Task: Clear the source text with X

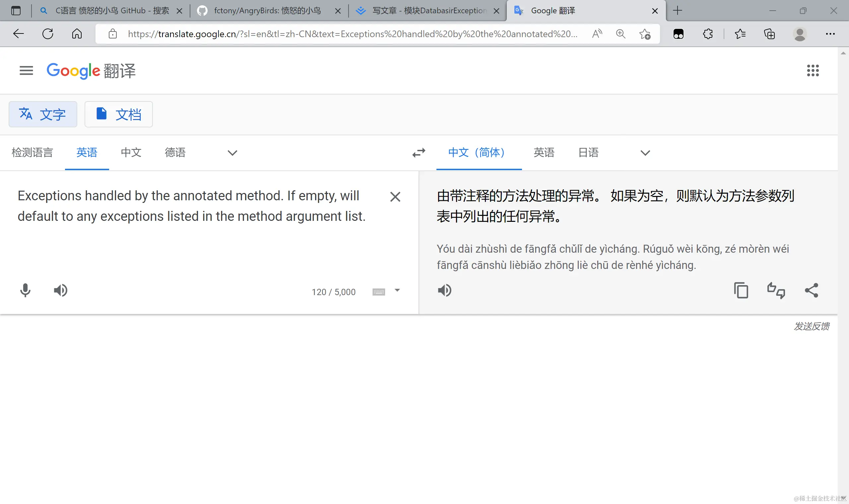Action: pyautogui.click(x=395, y=197)
